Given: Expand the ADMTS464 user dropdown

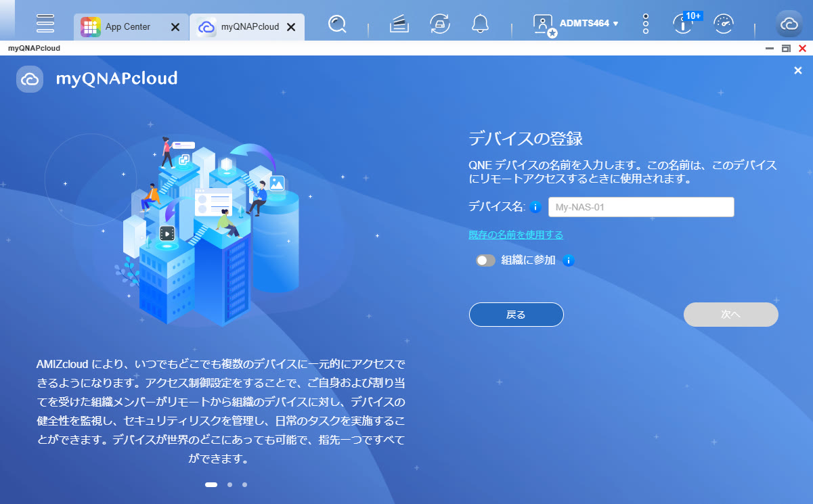Looking at the screenshot, I should click(588, 24).
